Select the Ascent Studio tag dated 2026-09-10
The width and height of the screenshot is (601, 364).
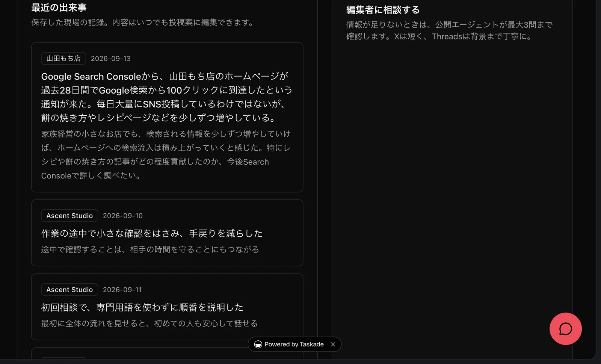(69, 216)
